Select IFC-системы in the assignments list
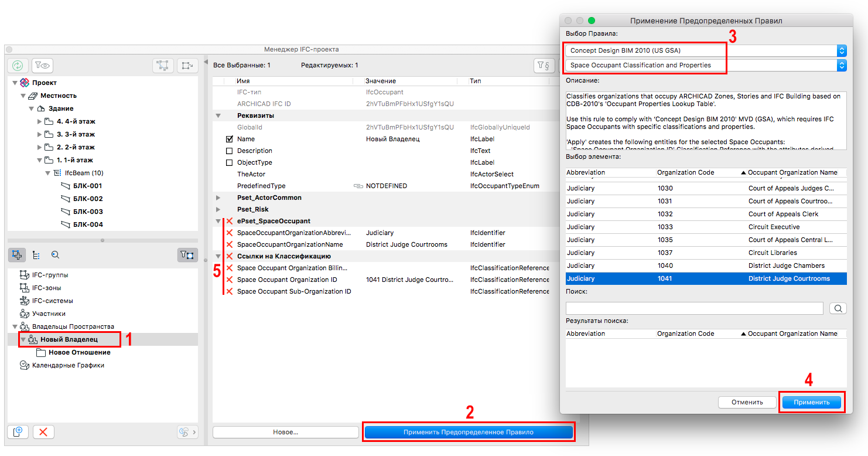The width and height of the screenshot is (868, 456). pos(53,301)
